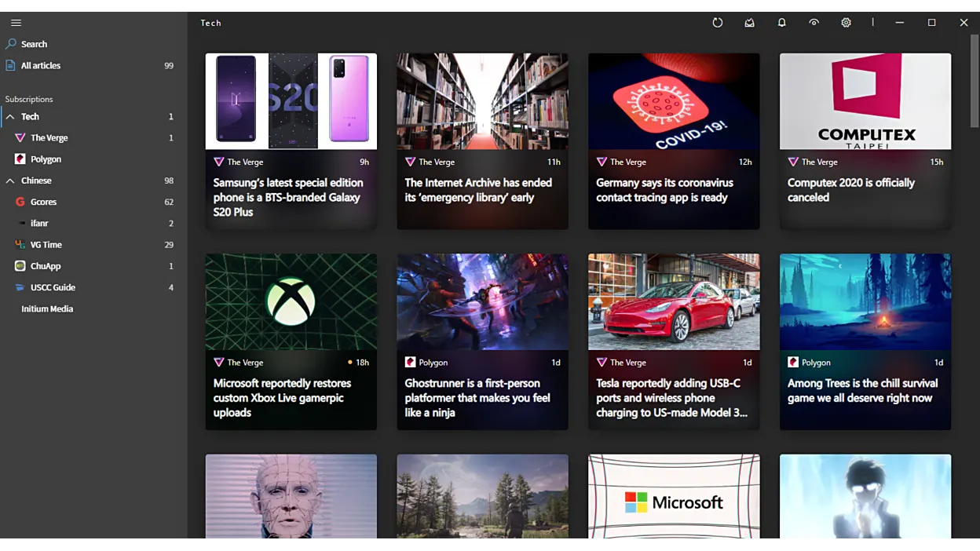Mark all articles as read

click(x=749, y=23)
